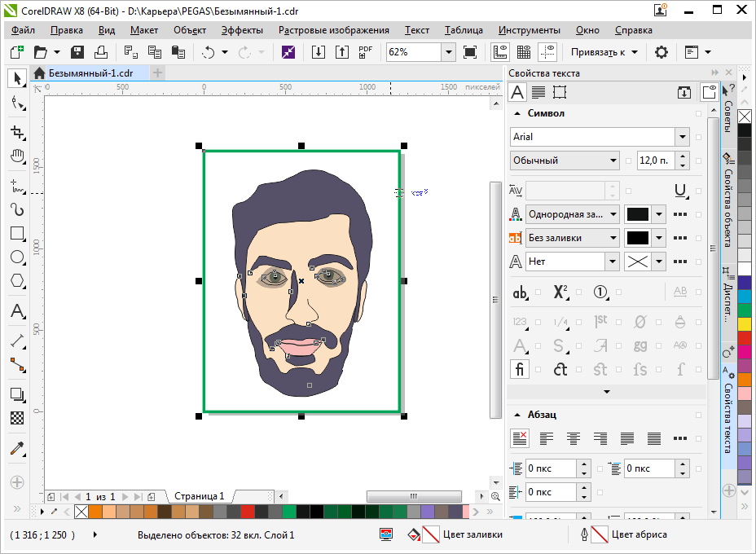Image resolution: width=756 pixels, height=554 pixels.
Task: Switch to Страница 1 page tab
Action: [199, 495]
